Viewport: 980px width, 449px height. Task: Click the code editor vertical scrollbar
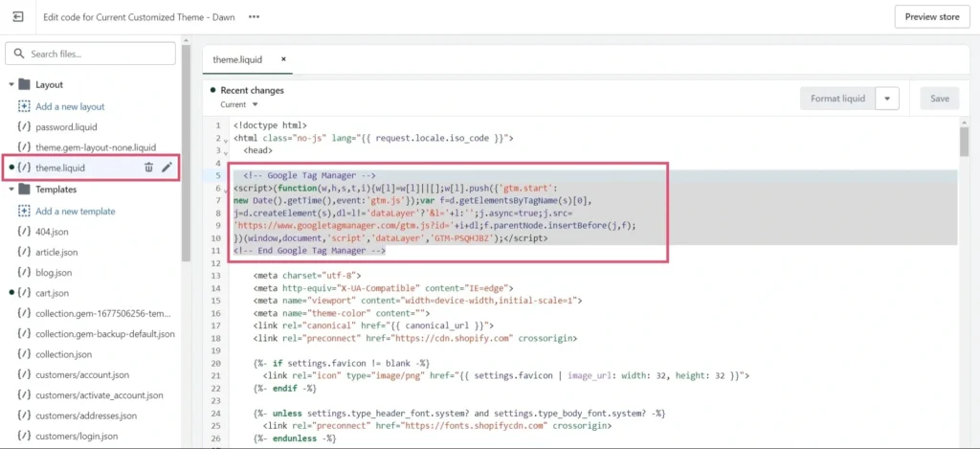[964, 142]
